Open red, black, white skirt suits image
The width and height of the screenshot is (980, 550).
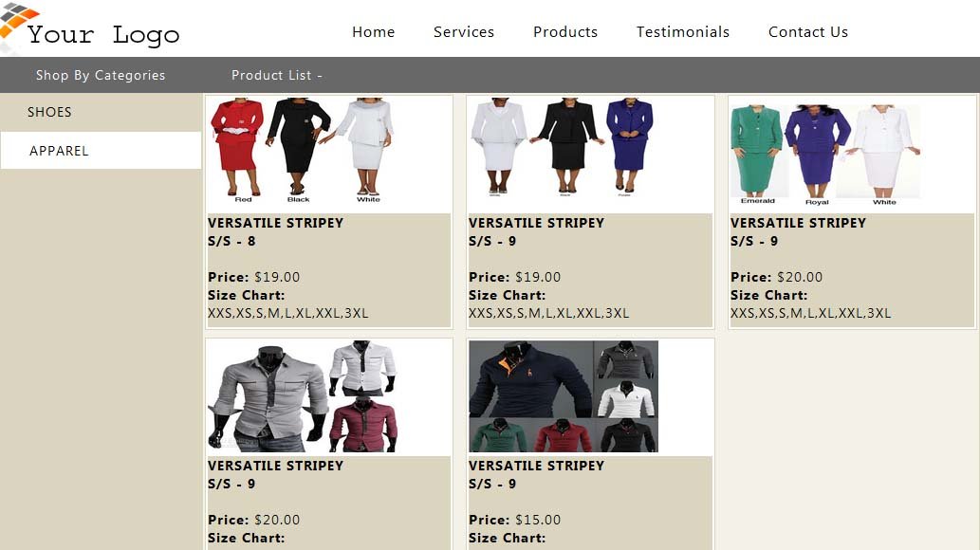click(x=303, y=150)
